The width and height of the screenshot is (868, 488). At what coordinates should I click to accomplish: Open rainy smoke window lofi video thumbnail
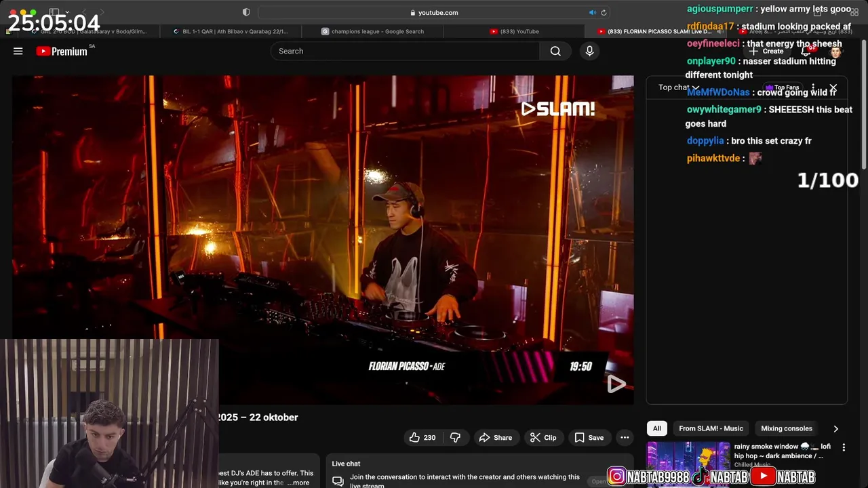[x=688, y=465]
